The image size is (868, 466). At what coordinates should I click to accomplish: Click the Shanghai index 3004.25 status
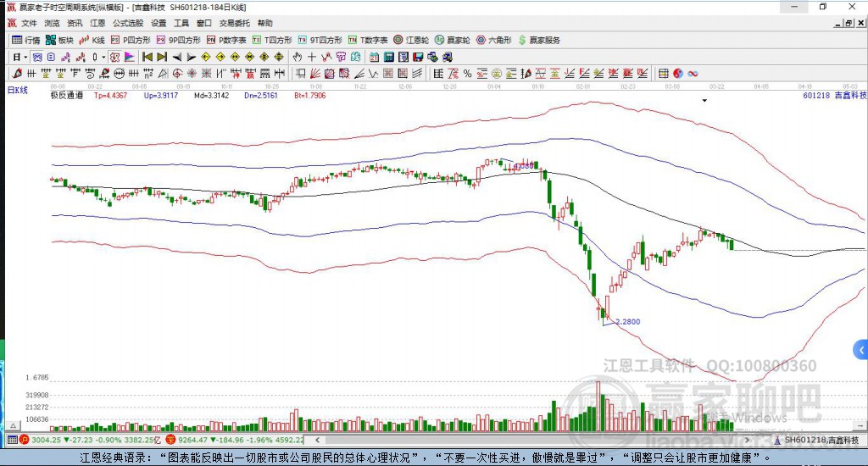[x=90, y=440]
